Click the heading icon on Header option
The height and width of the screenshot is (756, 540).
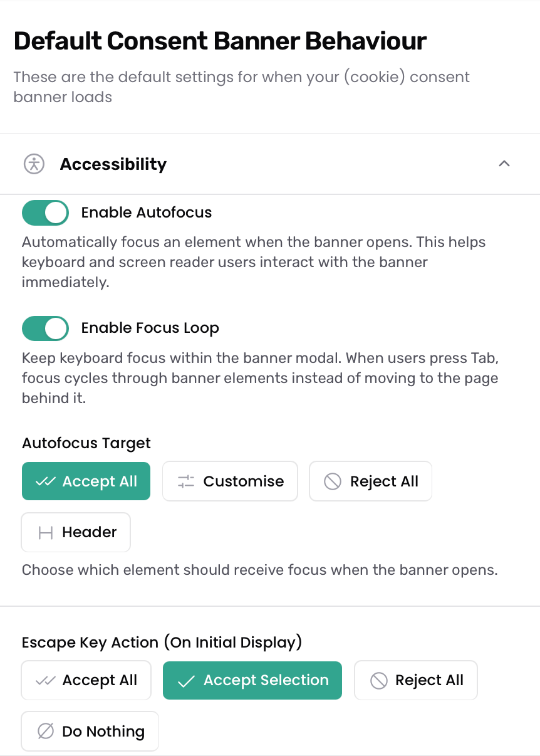pyautogui.click(x=46, y=533)
